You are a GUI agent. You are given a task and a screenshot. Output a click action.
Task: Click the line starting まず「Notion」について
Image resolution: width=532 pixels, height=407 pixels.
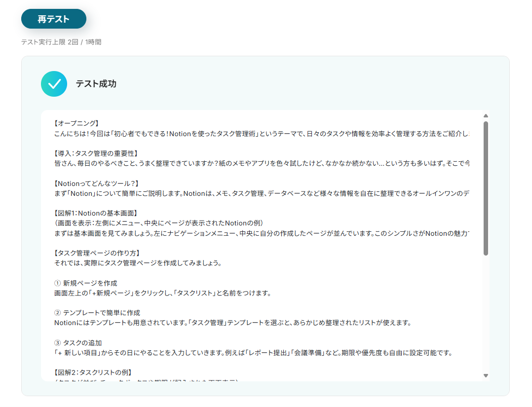tap(262, 193)
